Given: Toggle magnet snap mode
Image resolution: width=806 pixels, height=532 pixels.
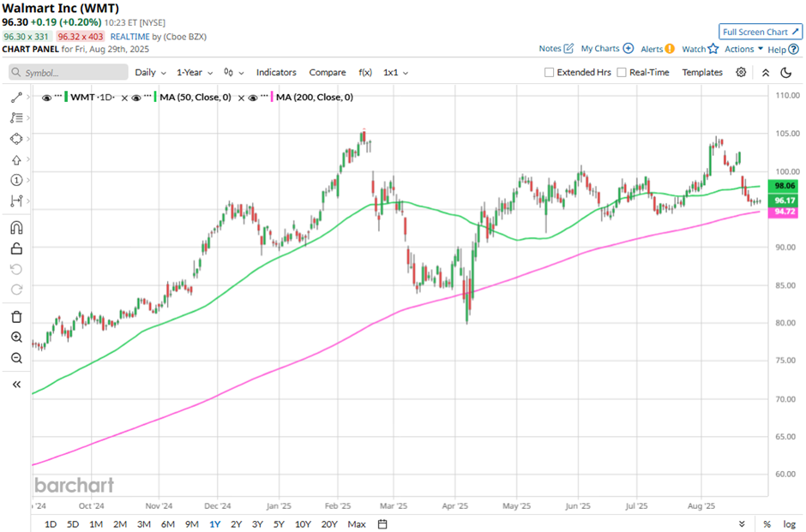Looking at the screenshot, I should (16, 228).
